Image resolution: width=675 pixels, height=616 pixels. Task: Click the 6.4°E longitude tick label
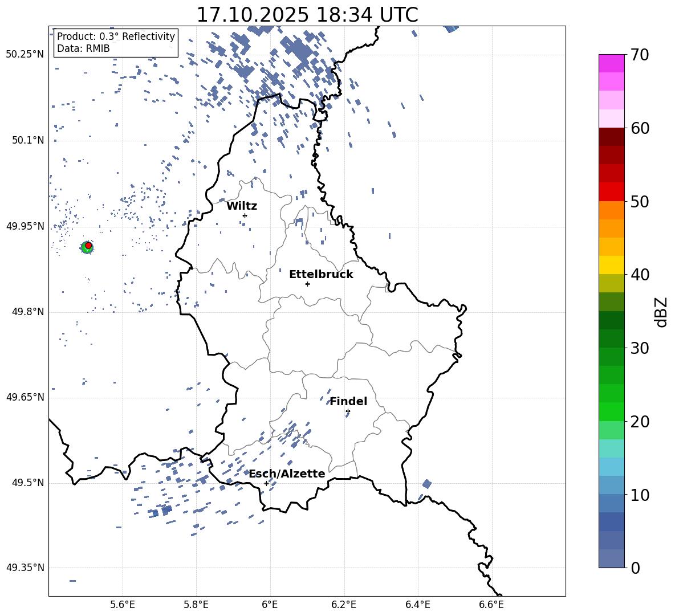click(x=417, y=605)
